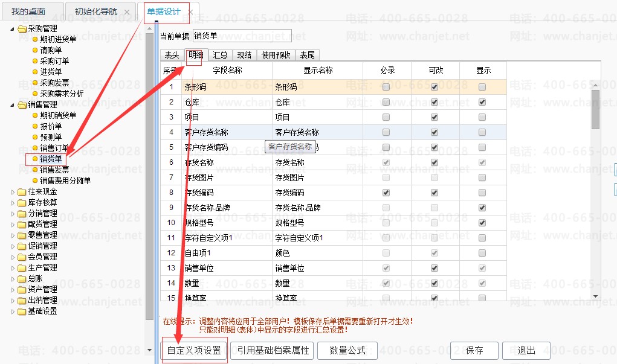Screen dimensions: 617x364
Task: Close the 初始化导航 tab
Action: click(126, 12)
